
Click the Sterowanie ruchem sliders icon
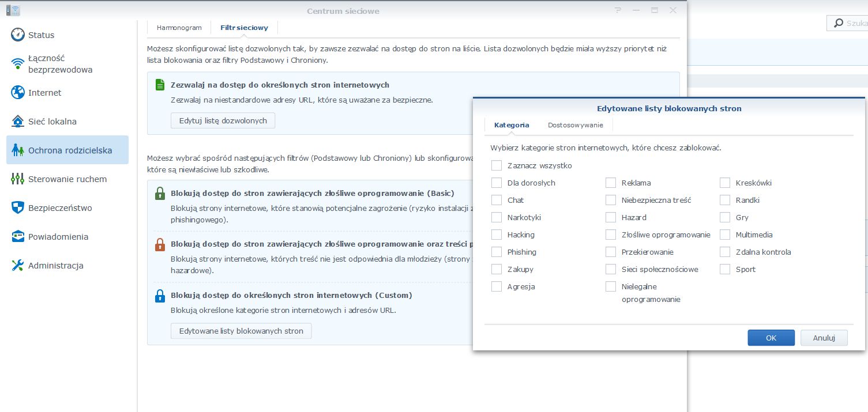(x=18, y=179)
